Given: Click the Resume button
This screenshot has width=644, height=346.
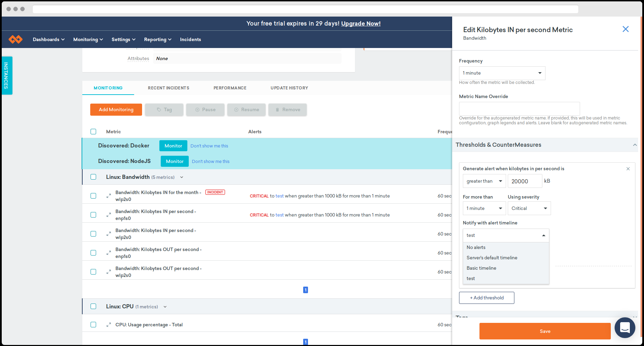Looking at the screenshot, I should click(246, 110).
